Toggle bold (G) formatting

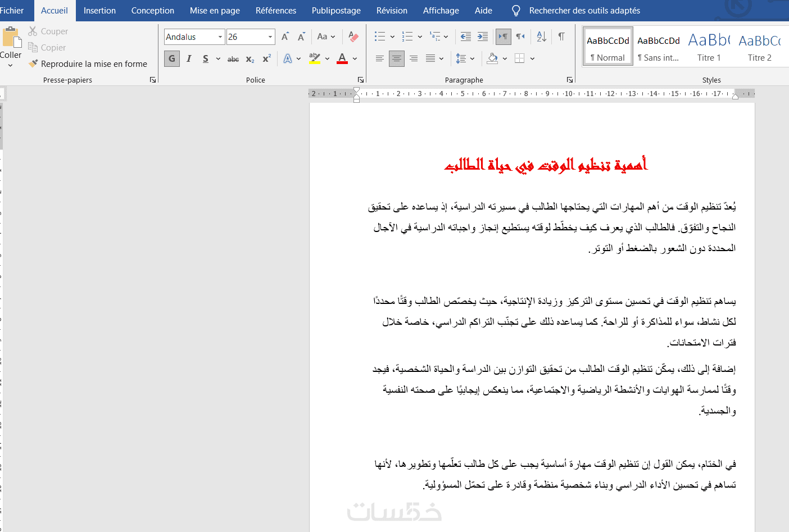[172, 58]
